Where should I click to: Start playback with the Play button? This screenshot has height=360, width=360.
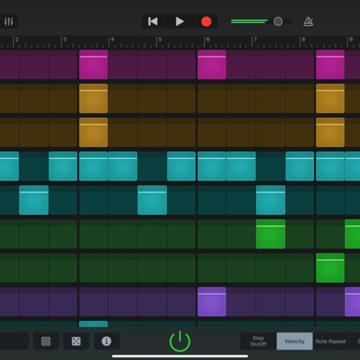(x=180, y=22)
